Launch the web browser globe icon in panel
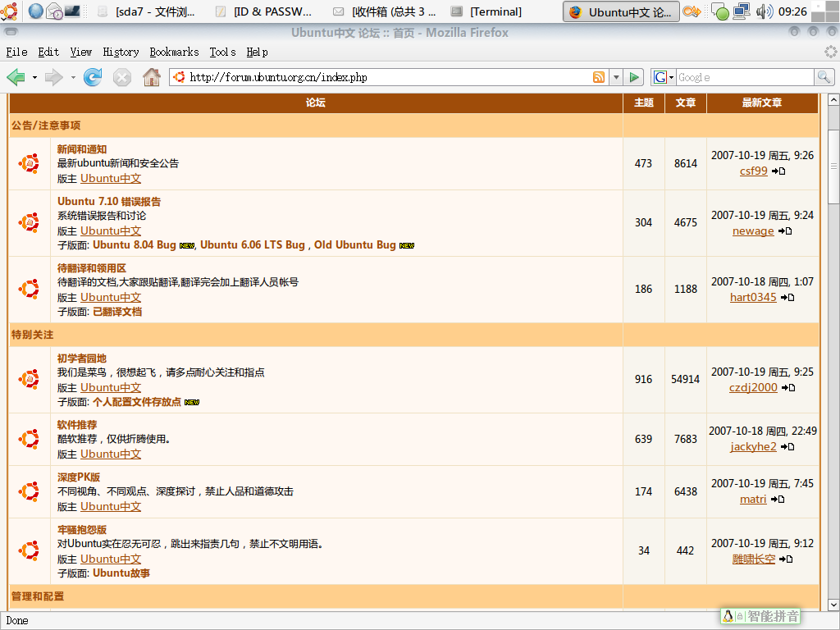The image size is (840, 630). point(35,11)
